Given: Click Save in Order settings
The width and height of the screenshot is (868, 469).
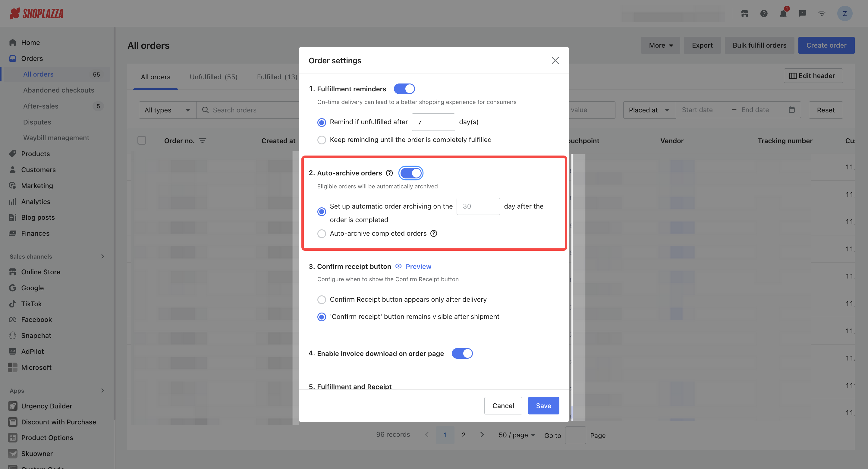Looking at the screenshot, I should click(x=543, y=405).
